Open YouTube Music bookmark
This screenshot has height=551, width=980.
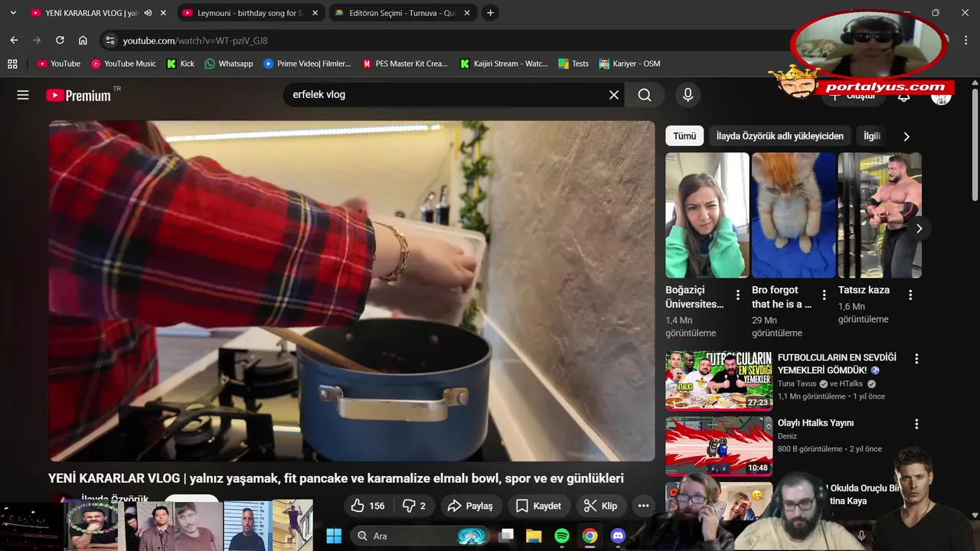(x=123, y=64)
